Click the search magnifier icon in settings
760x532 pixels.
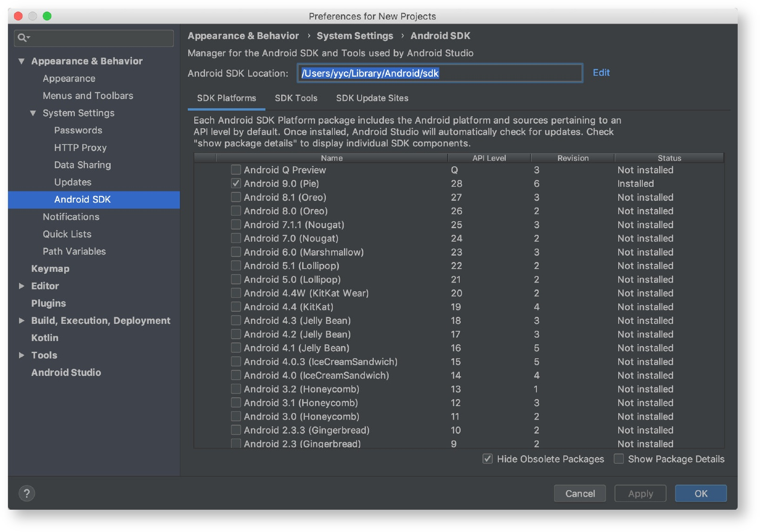click(x=23, y=38)
